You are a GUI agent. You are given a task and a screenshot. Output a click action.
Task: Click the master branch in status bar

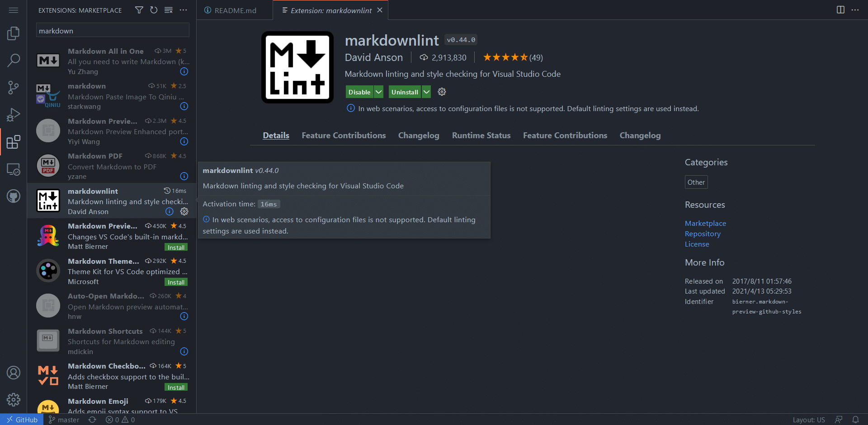pos(64,420)
